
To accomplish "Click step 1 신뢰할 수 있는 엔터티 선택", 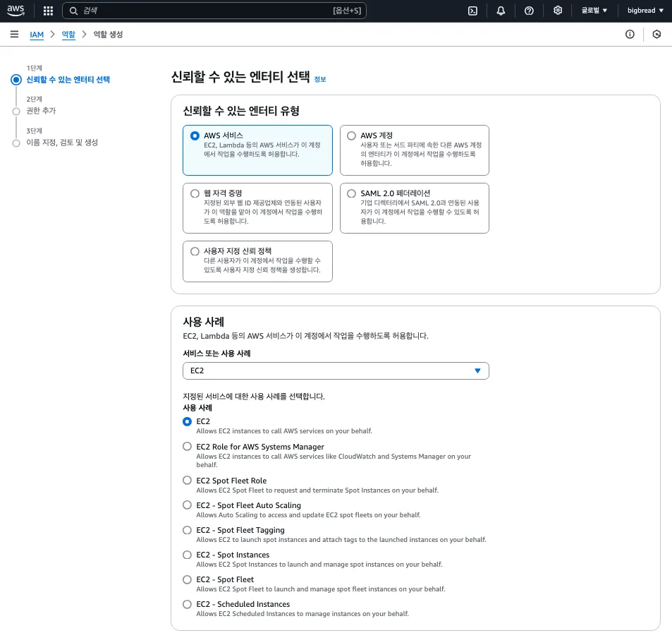I will pyautogui.click(x=68, y=80).
